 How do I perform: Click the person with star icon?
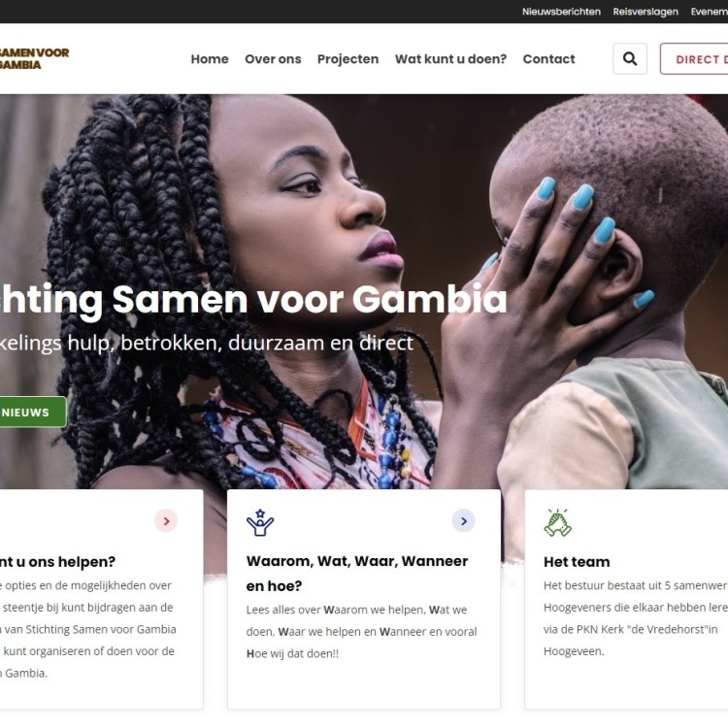click(260, 522)
